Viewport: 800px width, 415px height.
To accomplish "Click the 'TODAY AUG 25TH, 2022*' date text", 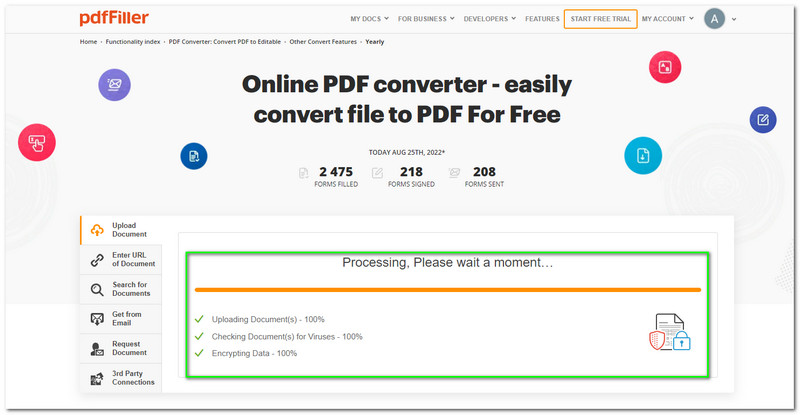I will click(407, 152).
